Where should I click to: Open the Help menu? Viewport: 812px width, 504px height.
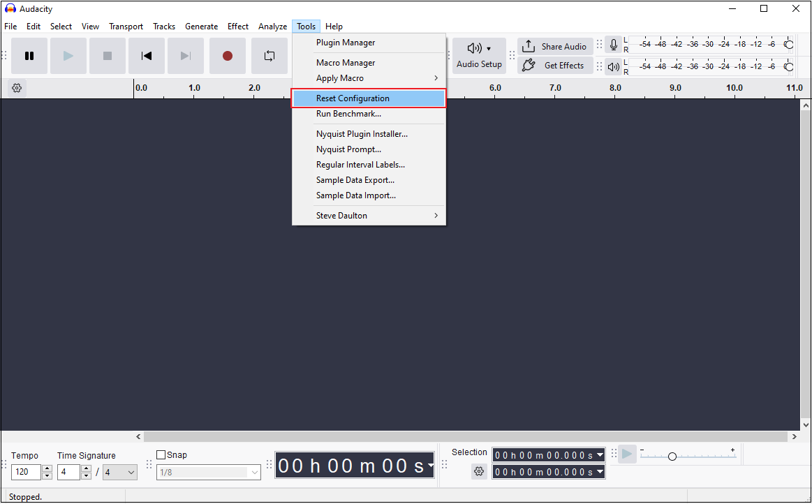point(334,26)
